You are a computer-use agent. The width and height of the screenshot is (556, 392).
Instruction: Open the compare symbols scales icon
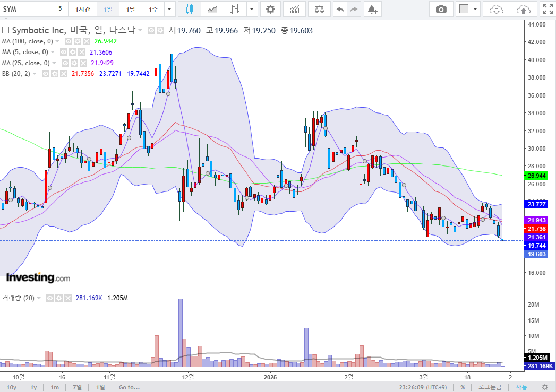319,9
